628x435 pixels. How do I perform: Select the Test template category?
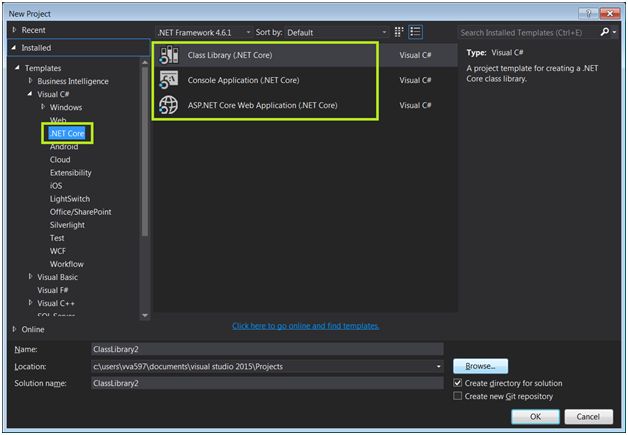pos(57,238)
